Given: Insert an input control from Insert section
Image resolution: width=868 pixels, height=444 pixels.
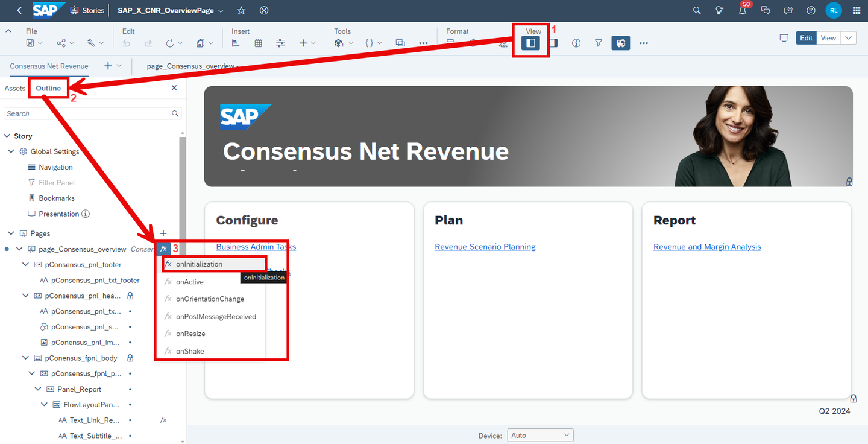Looking at the screenshot, I should pyautogui.click(x=281, y=43).
